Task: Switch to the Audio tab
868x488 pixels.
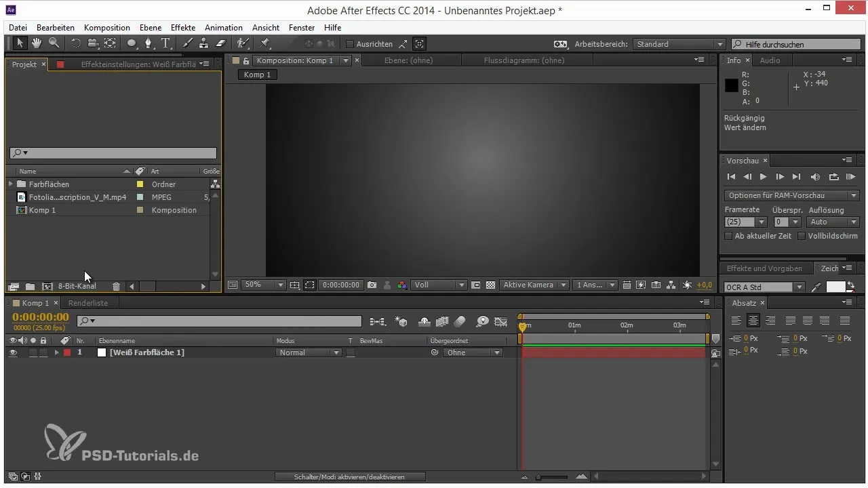Action: pos(770,60)
